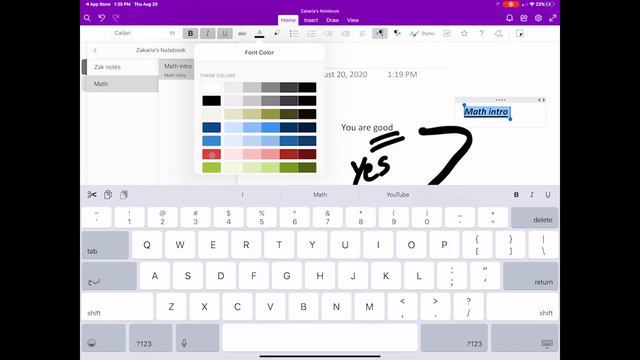Switch to the Draw tab
The width and height of the screenshot is (640, 360).
click(x=332, y=20)
